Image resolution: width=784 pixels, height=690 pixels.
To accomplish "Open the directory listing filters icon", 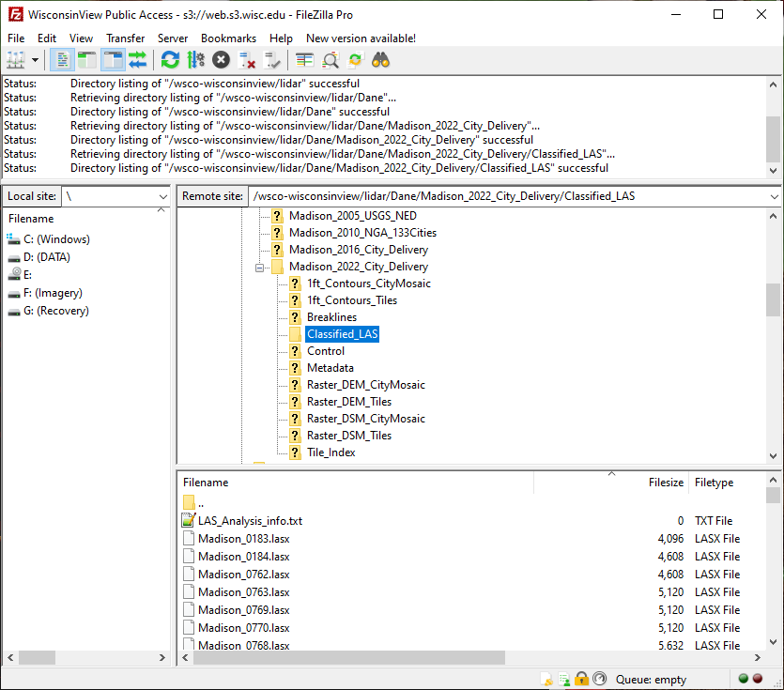I will [304, 60].
